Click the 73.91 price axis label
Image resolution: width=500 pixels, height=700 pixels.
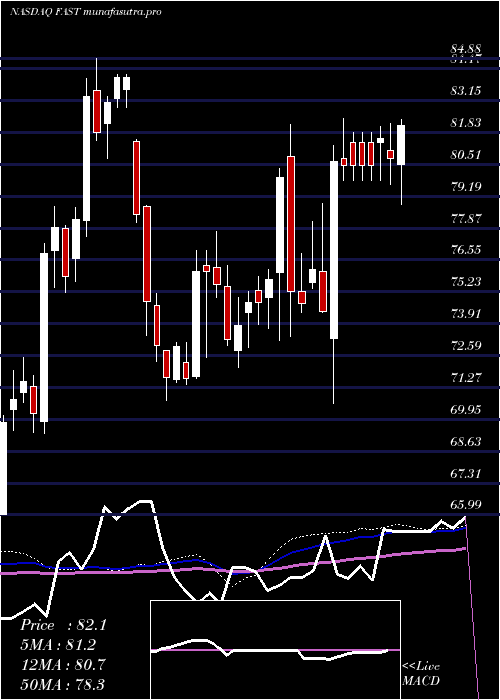466,313
